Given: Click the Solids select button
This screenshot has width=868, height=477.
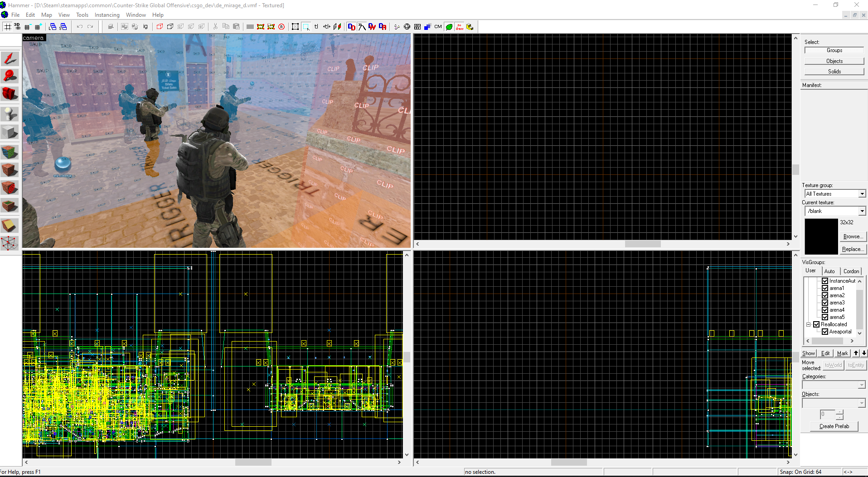Looking at the screenshot, I should 834,71.
